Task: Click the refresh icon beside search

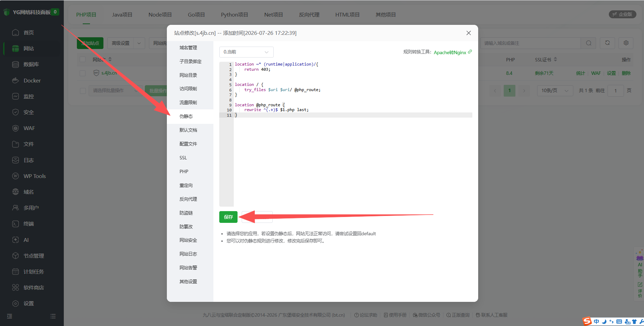Action: 607,43
